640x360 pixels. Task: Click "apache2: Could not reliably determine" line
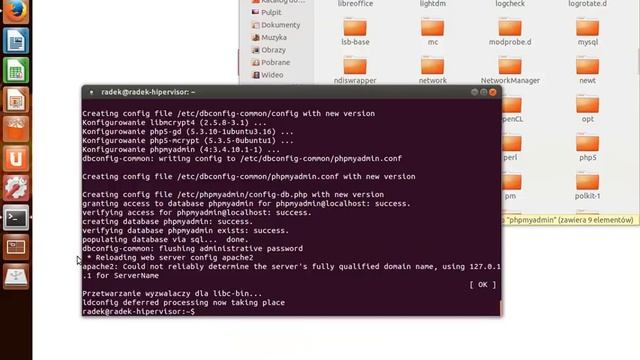coord(291,267)
